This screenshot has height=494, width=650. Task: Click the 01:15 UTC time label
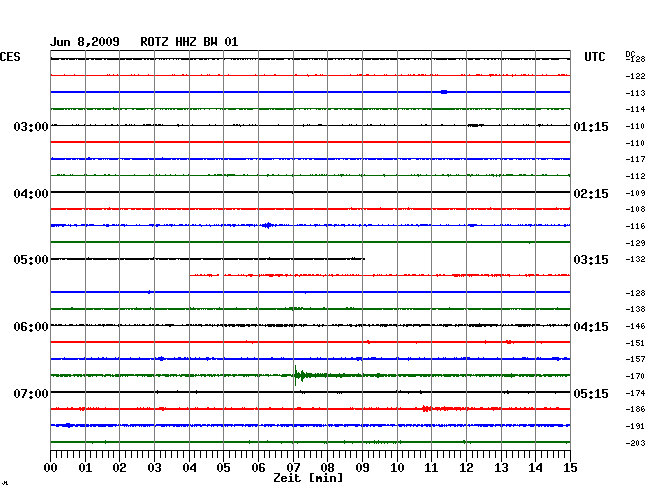click(x=591, y=126)
